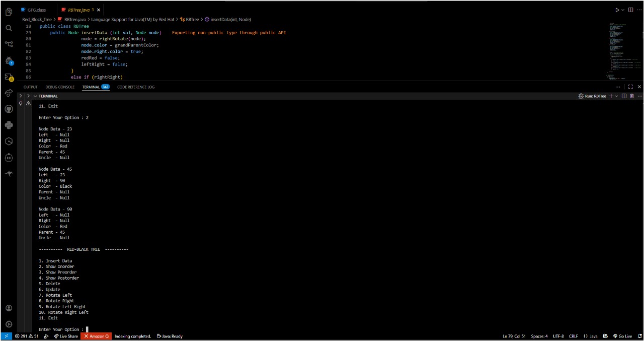Image resolution: width=644 pixels, height=341 pixels.
Task: Click Live Share in the status bar
Action: (66, 336)
